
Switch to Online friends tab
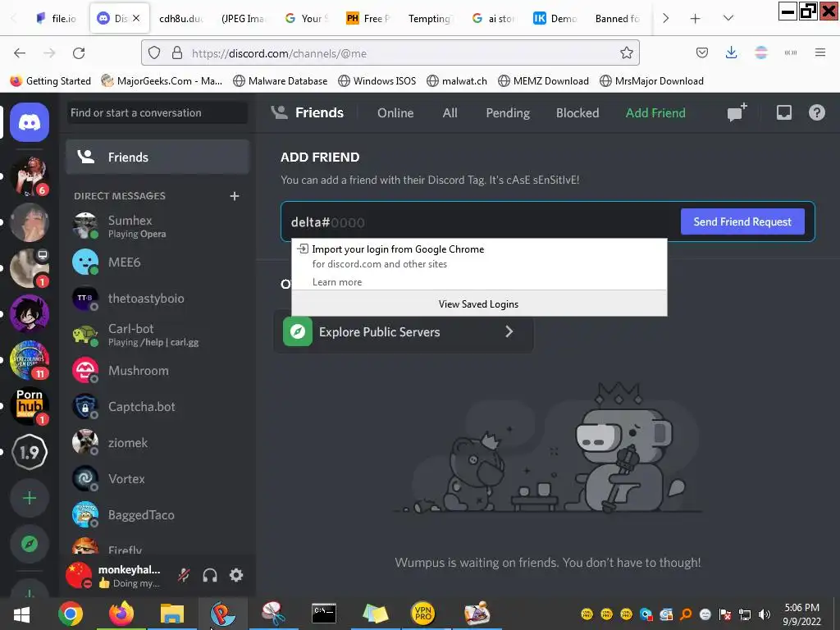(x=395, y=113)
